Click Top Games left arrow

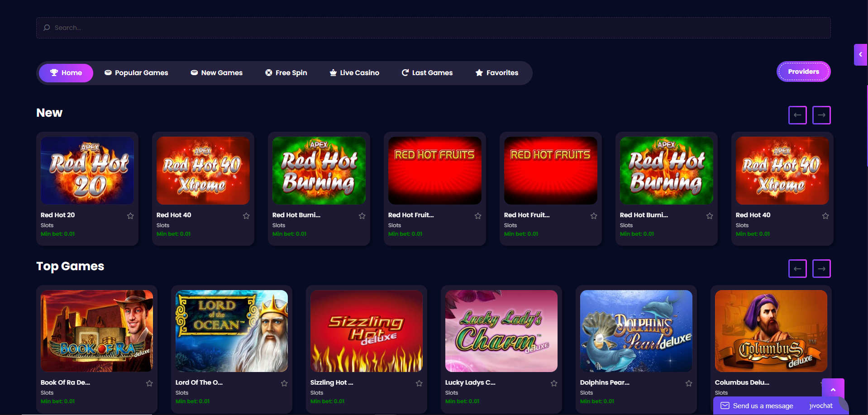(x=797, y=268)
